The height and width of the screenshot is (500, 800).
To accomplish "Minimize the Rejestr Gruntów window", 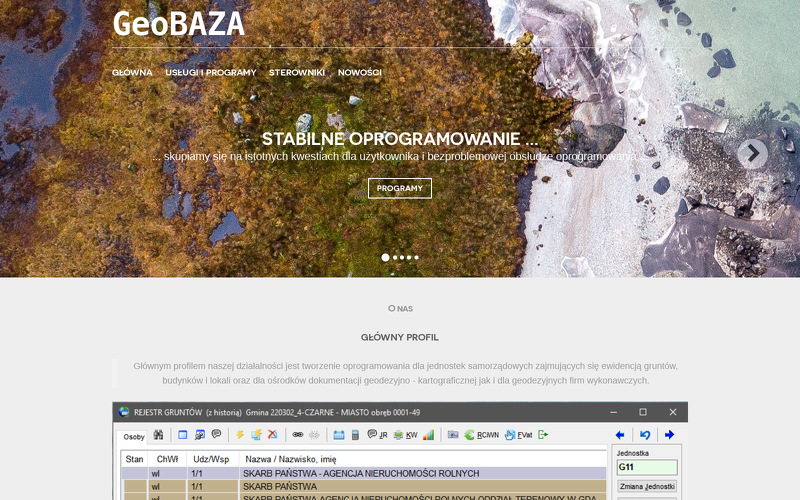I will [x=613, y=412].
